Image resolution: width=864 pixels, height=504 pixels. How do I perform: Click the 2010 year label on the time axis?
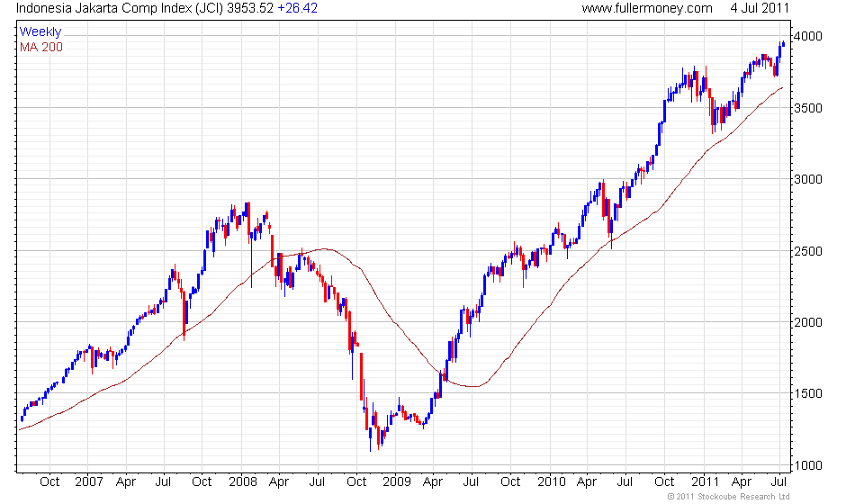[552, 482]
